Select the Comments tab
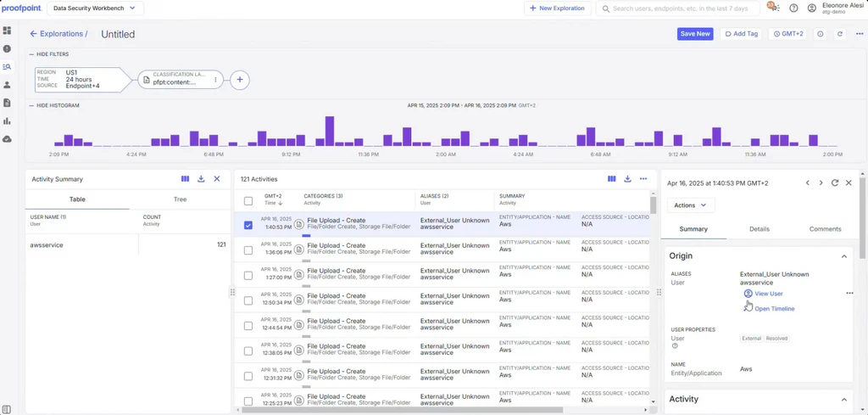 [825, 229]
